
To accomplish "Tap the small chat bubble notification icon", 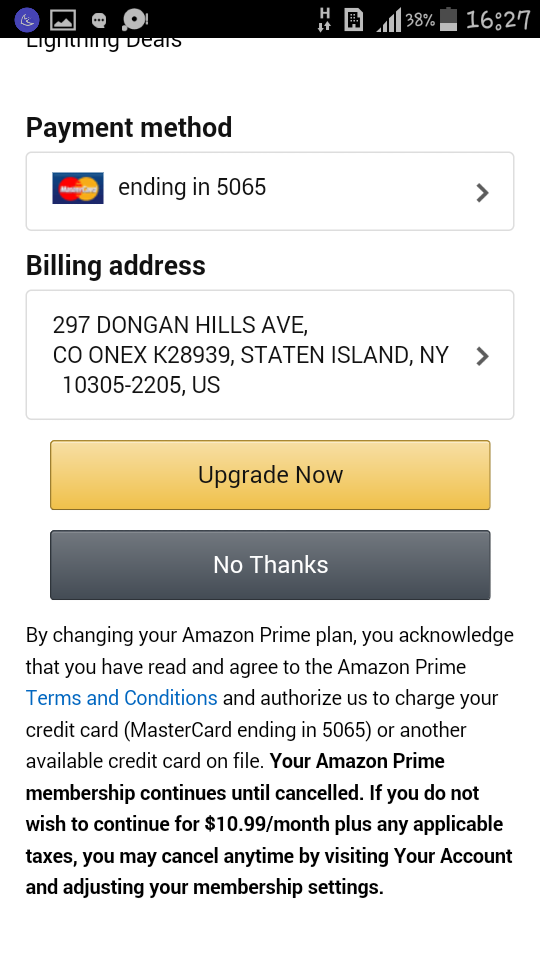I will [x=99, y=21].
